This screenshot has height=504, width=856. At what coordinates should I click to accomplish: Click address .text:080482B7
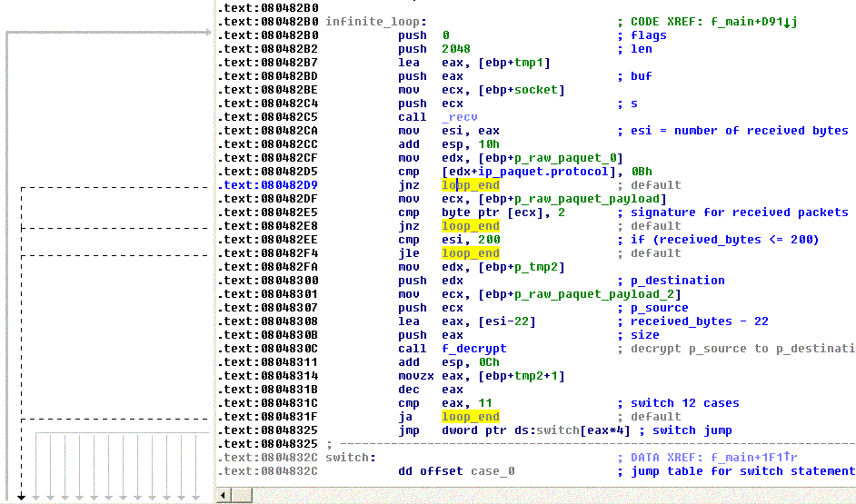click(x=267, y=63)
